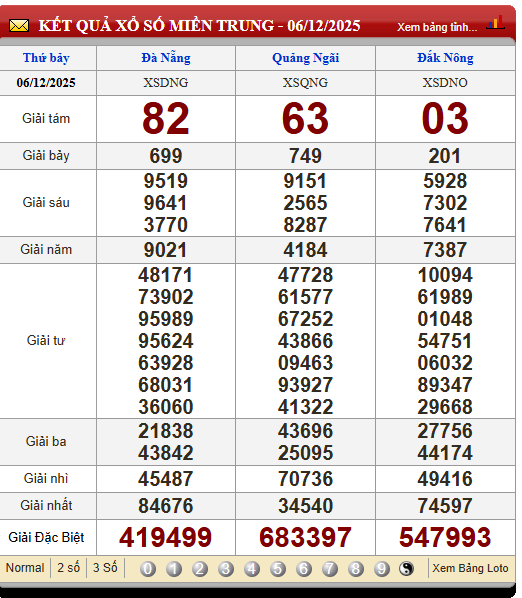Select digit 4 ball filter

coord(252,569)
